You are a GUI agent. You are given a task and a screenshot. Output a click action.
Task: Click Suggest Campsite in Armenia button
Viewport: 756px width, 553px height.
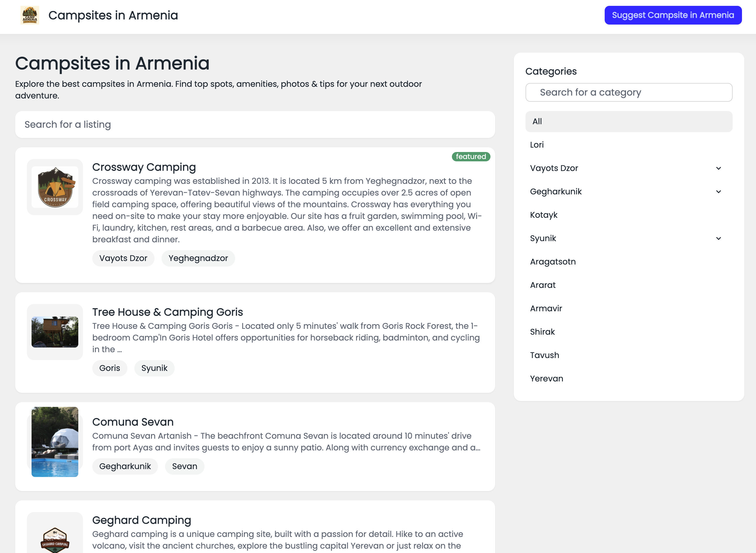click(x=673, y=15)
